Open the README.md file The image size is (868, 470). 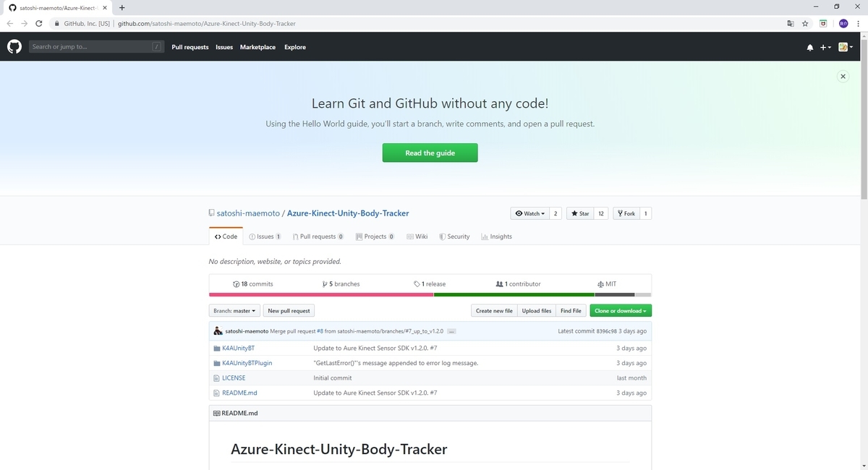coord(239,393)
